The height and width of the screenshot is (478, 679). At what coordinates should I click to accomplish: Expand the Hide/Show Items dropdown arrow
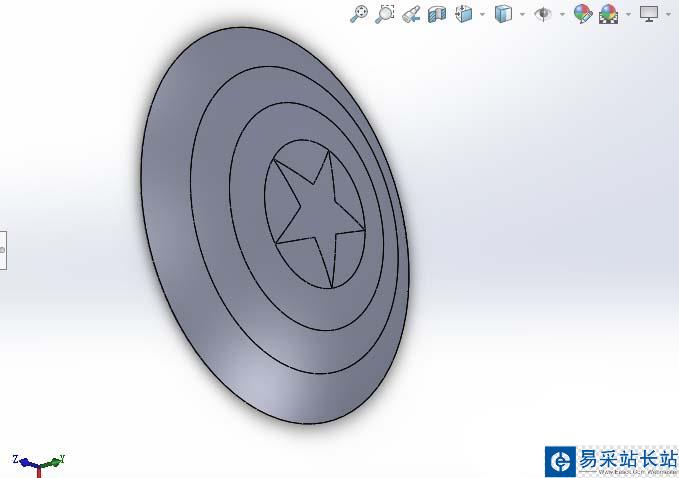562,14
